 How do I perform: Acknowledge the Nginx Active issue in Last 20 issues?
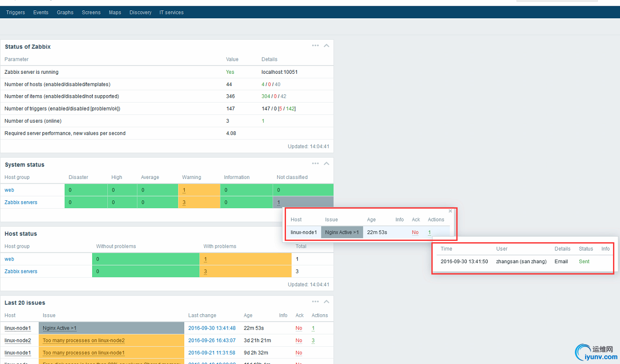[x=299, y=328]
